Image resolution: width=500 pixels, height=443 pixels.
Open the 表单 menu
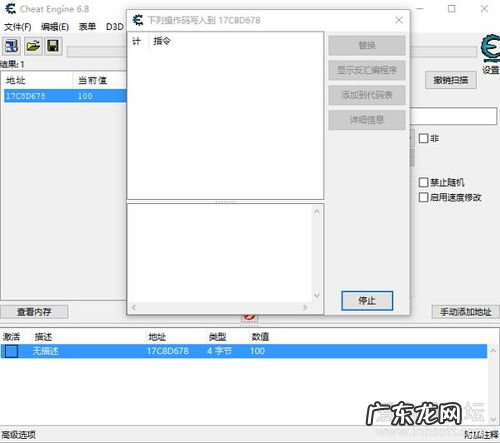87,27
